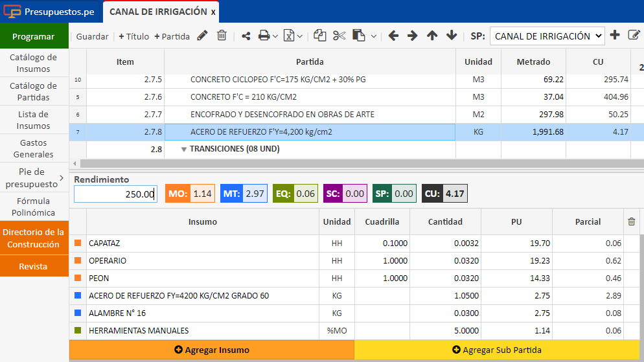Click the trash delete icon in toolbar
This screenshot has width=644, height=362.
tap(222, 36)
